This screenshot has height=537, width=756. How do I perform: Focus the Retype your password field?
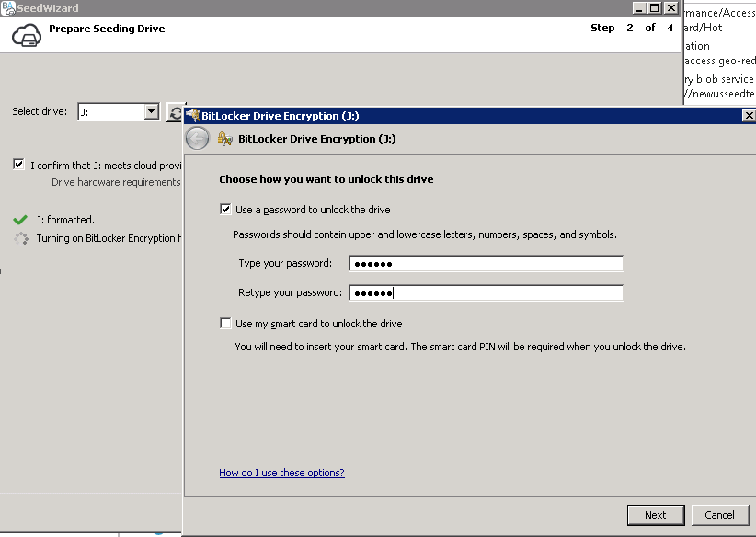(x=486, y=292)
